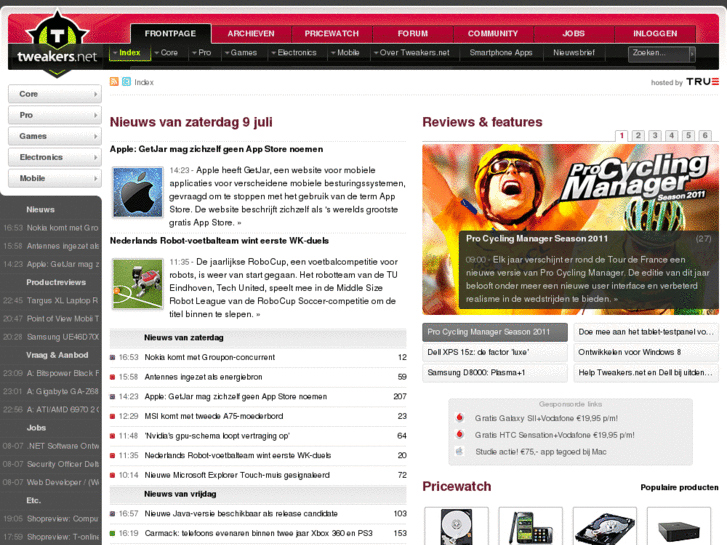Open 'Nieuwe Microsoft Explorer Touch-muis gesignaleerd' item

[237, 475]
